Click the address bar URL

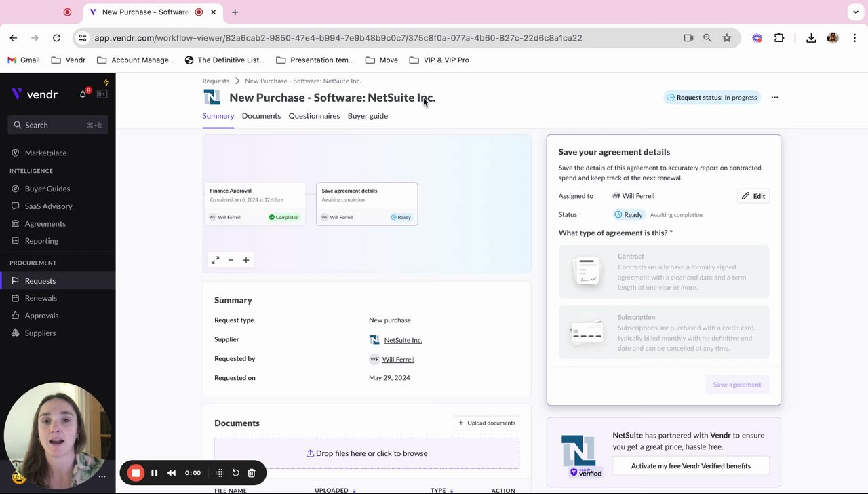coord(338,38)
